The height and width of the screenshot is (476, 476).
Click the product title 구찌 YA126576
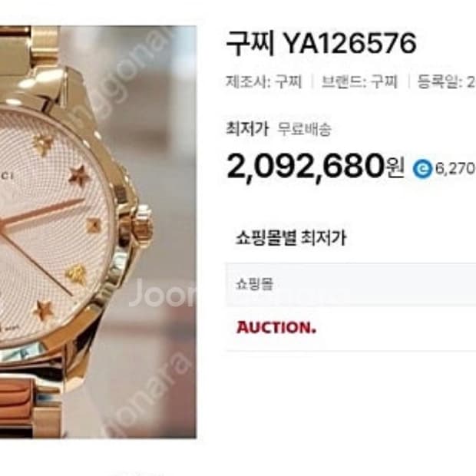321,44
